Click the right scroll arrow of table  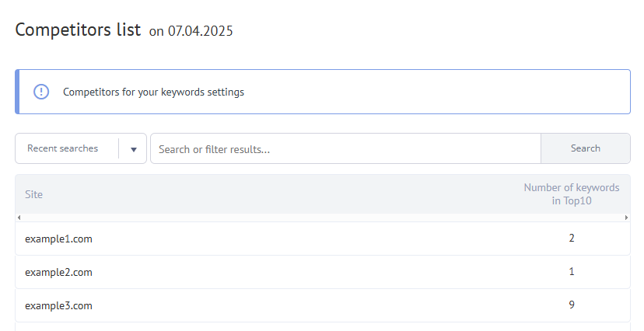coord(626,218)
